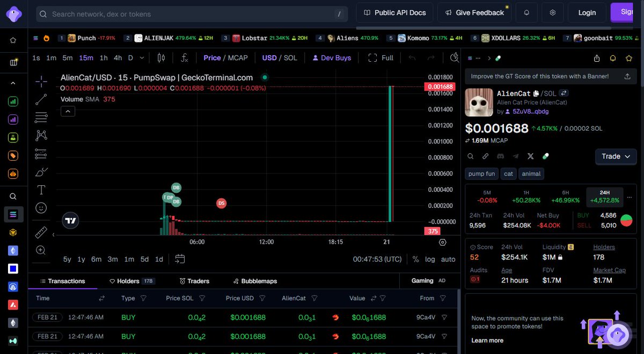Select the ruler measure tool
Viewport: 644px width, 354px height.
tap(41, 233)
